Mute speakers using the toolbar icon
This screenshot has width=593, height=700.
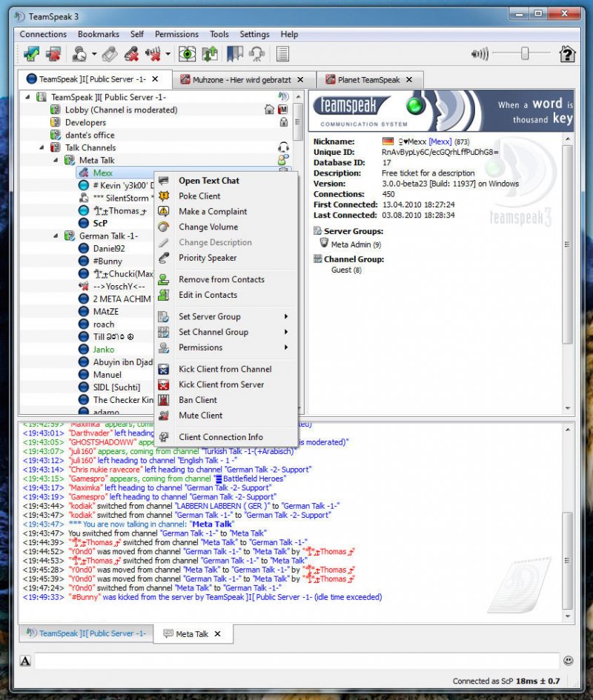pos(153,53)
